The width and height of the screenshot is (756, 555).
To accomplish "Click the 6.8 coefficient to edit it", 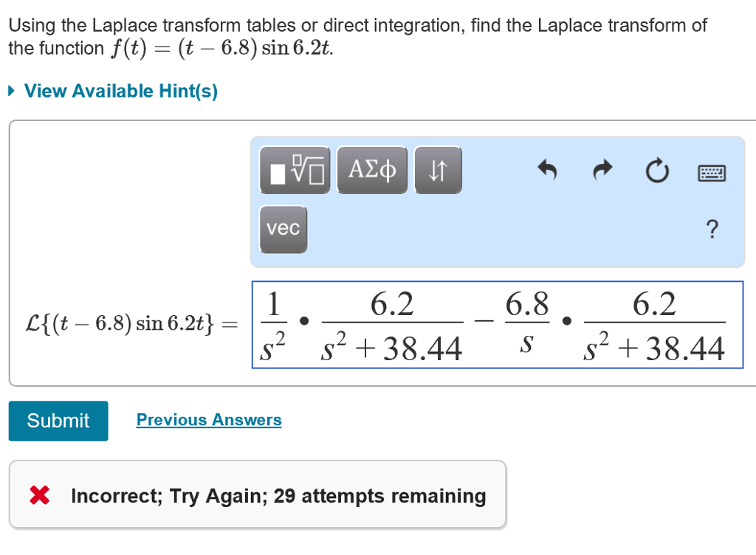I will point(528,303).
